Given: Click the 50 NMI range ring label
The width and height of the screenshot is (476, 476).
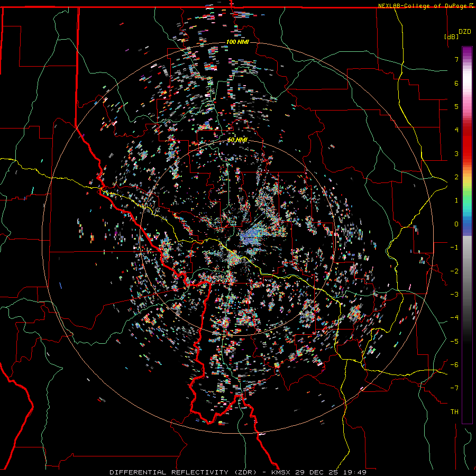Looking at the screenshot, I should point(237,140).
